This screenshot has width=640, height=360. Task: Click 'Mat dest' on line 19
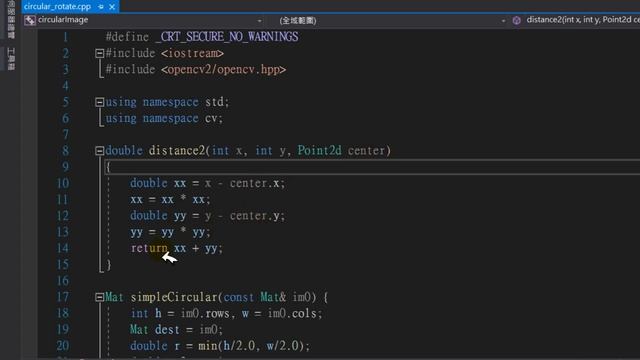[x=155, y=330]
